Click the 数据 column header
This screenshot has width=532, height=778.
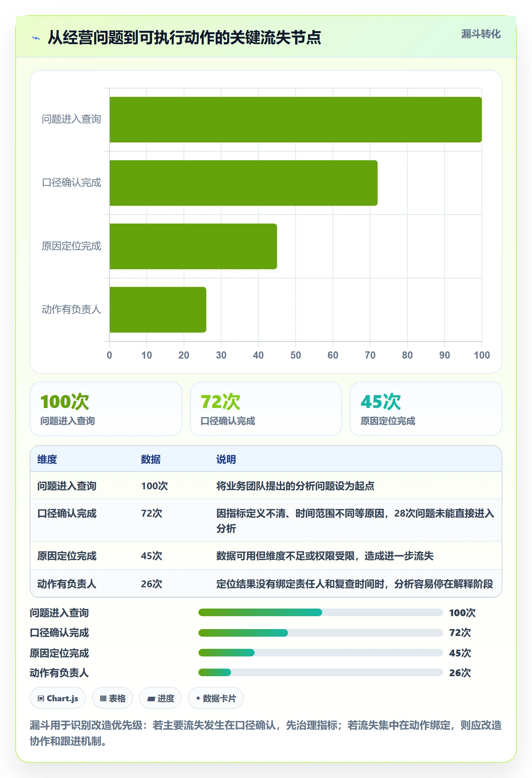(x=151, y=459)
